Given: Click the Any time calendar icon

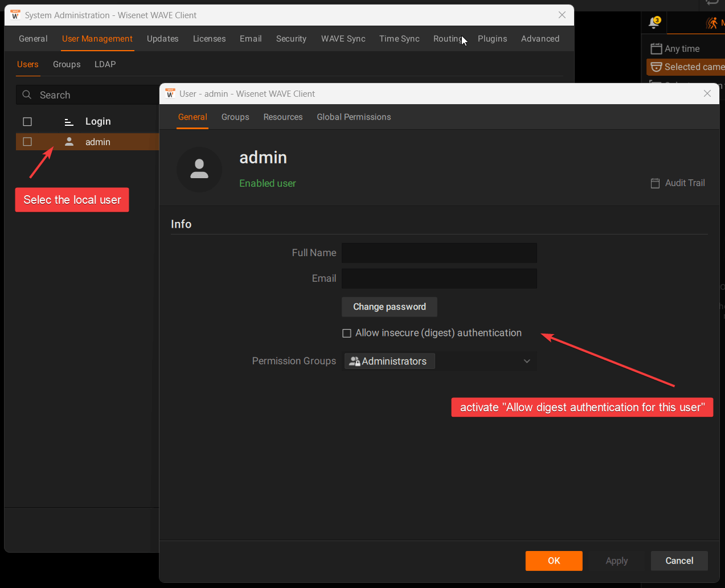Looking at the screenshot, I should [656, 49].
